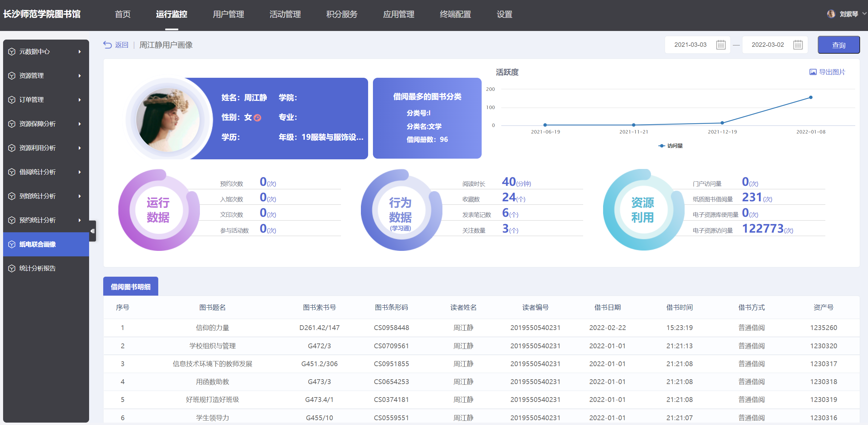868x425 pixels.
Task: Click the cube icon next to 元数据中心
Action: tap(12, 52)
